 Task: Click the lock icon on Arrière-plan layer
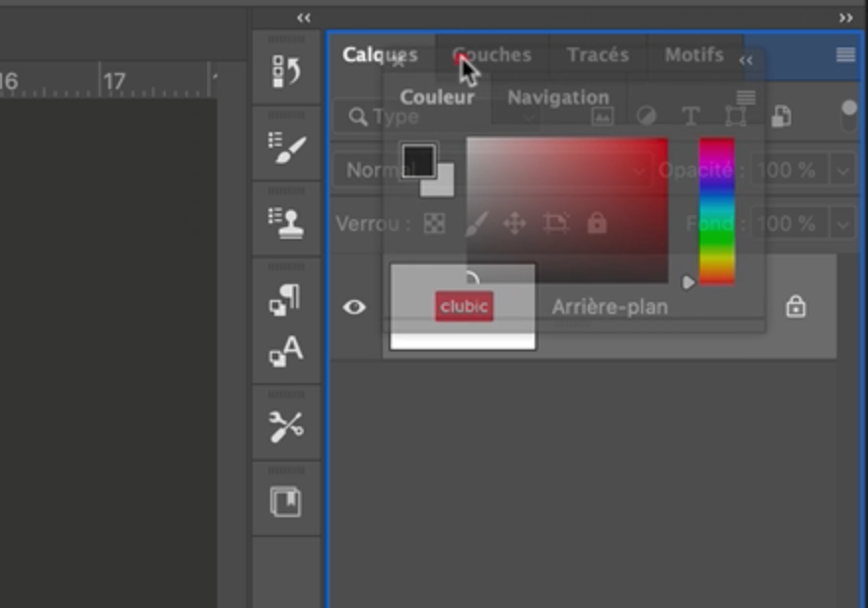(x=795, y=307)
